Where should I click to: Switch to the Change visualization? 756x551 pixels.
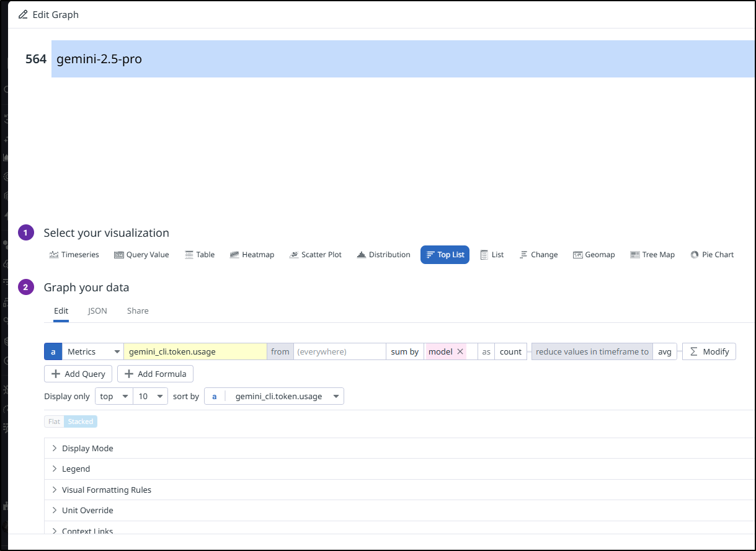[x=538, y=255]
